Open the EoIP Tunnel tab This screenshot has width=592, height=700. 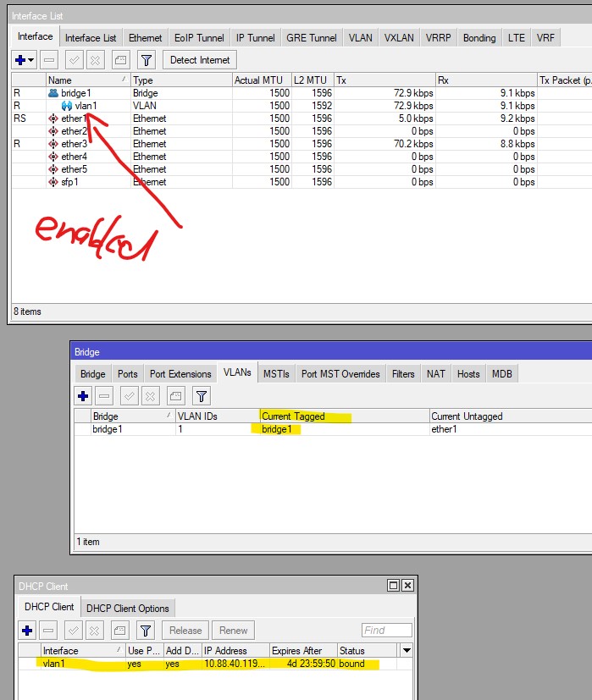[199, 38]
